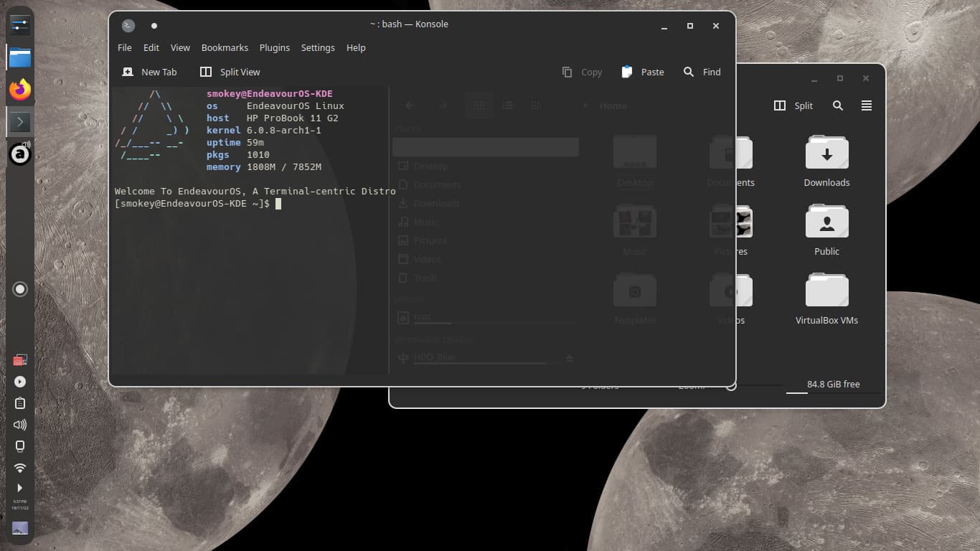Select the VirtualBox VMs folder in Dolphin
Screen dimensions: 980x551
coord(826,298)
